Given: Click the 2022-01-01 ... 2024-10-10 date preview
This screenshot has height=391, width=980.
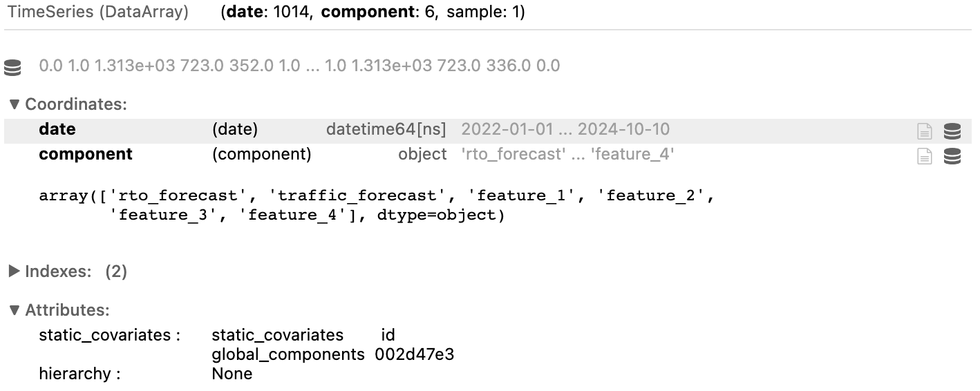Looking at the screenshot, I should pos(565,129).
